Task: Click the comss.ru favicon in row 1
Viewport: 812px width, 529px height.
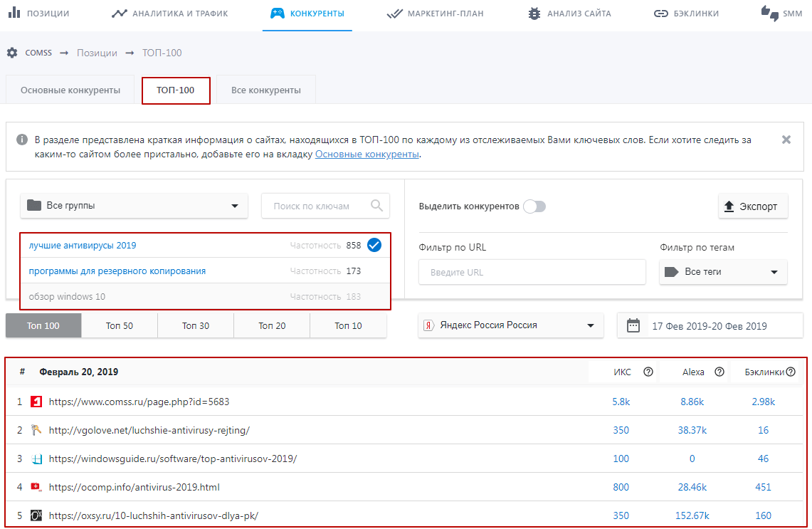Action: pyautogui.click(x=36, y=402)
